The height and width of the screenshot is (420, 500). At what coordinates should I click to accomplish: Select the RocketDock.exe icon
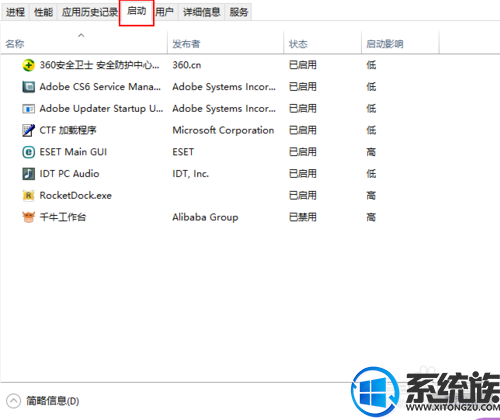point(29,195)
